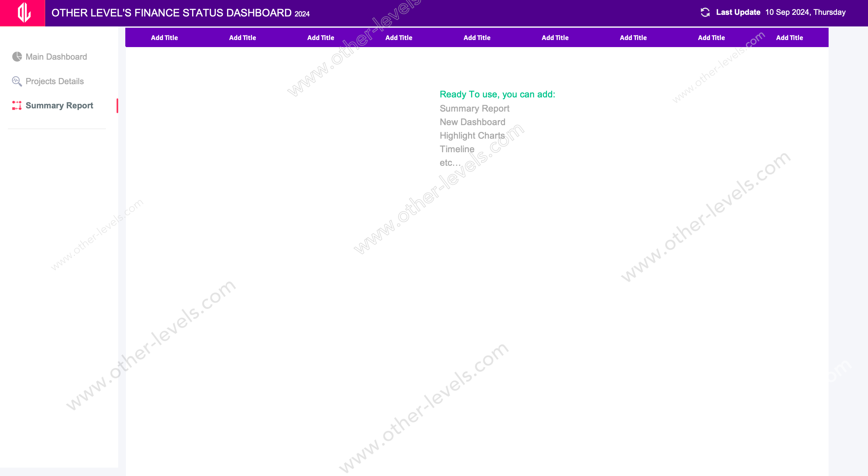Click the Summary Report link in content area

pos(475,108)
